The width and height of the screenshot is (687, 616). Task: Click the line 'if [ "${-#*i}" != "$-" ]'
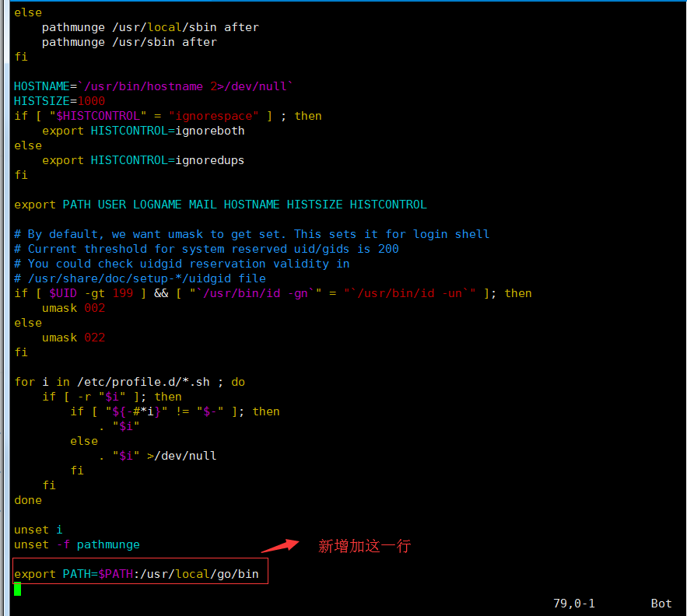point(175,411)
